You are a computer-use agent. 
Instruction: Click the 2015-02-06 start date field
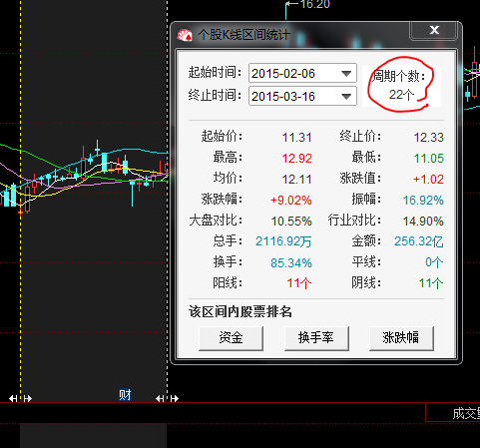tap(302, 73)
